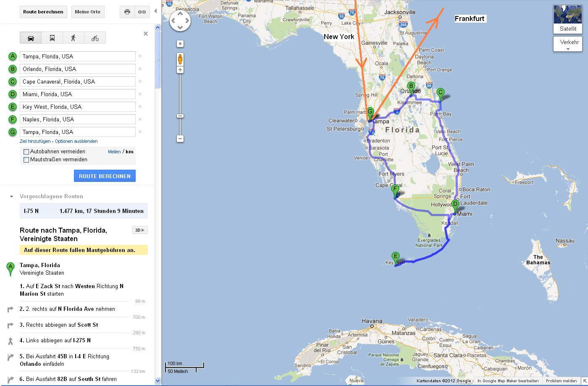
Task: Click the Cape Canaveral input field C
Action: tap(78, 81)
